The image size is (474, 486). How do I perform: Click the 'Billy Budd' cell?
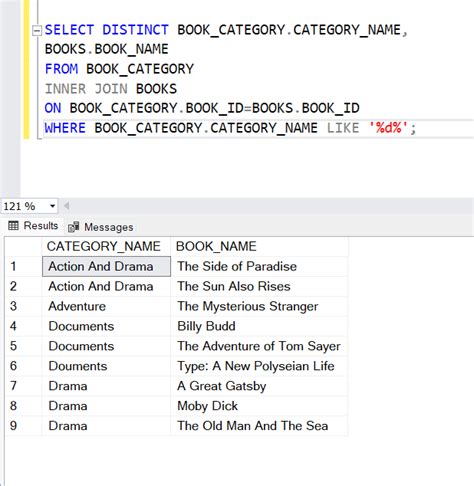(x=259, y=326)
